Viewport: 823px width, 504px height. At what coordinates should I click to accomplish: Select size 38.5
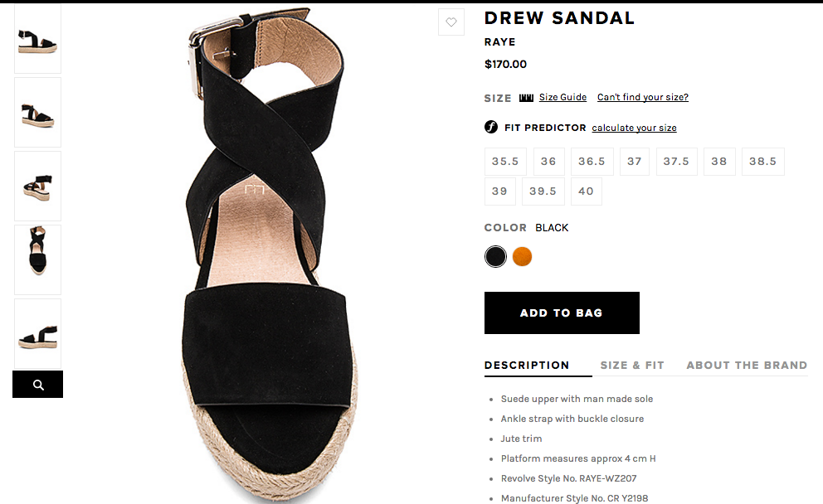[762, 162]
